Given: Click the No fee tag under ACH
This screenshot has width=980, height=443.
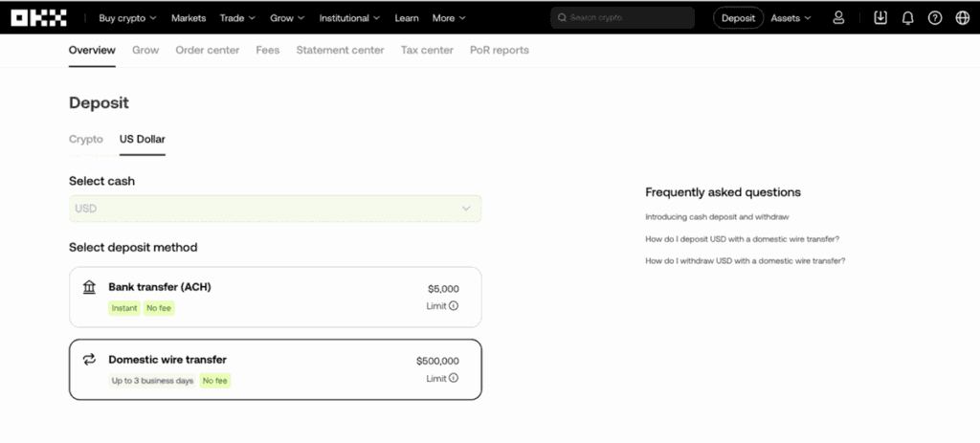Looking at the screenshot, I should [x=159, y=308].
